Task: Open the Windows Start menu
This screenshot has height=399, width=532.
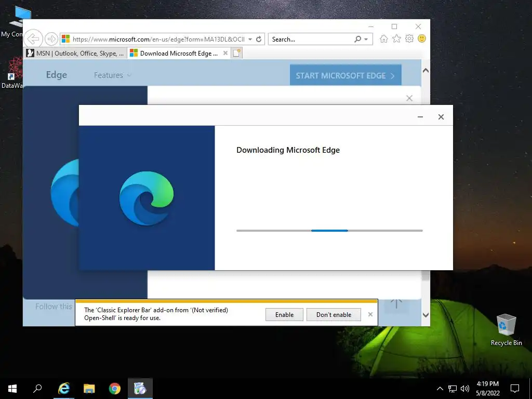Action: 12,389
